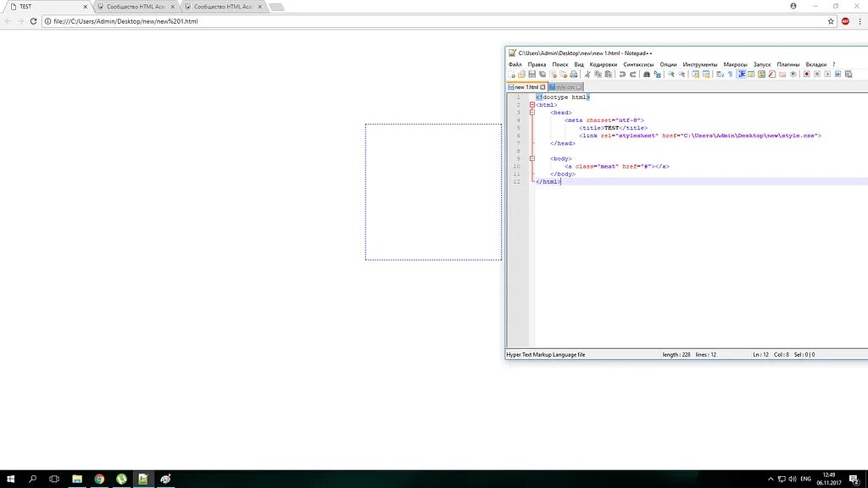Open volume control in system tray

pyautogui.click(x=793, y=480)
